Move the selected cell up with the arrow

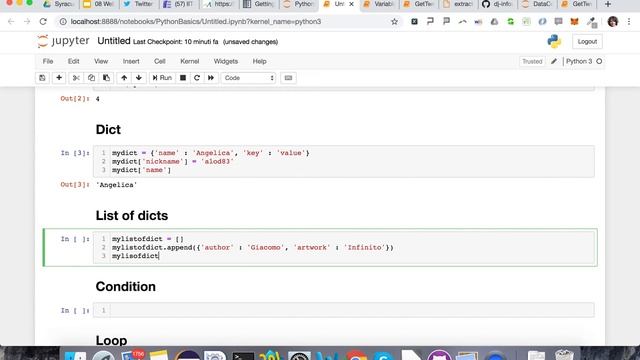(x=124, y=78)
